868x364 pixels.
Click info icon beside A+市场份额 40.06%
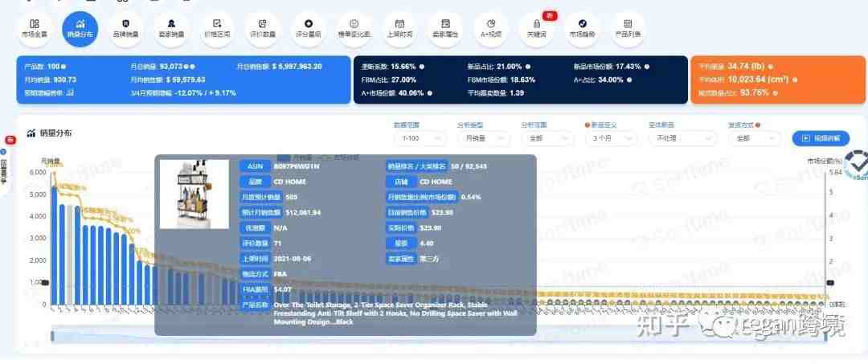coord(429,93)
